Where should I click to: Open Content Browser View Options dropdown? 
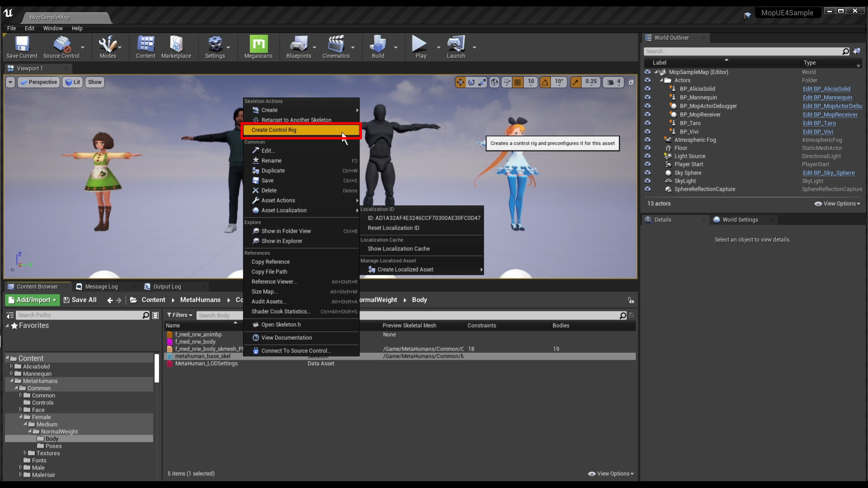[x=611, y=474]
